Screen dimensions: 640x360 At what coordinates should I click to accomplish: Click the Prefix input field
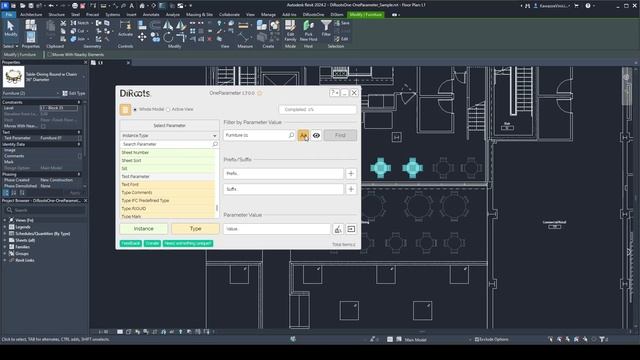pos(283,173)
